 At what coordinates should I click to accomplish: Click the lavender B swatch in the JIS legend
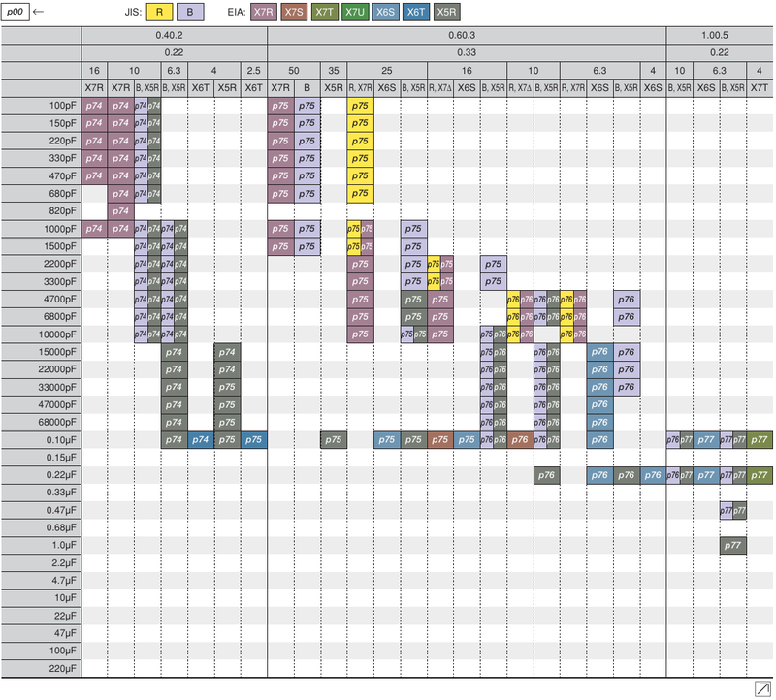190,12
